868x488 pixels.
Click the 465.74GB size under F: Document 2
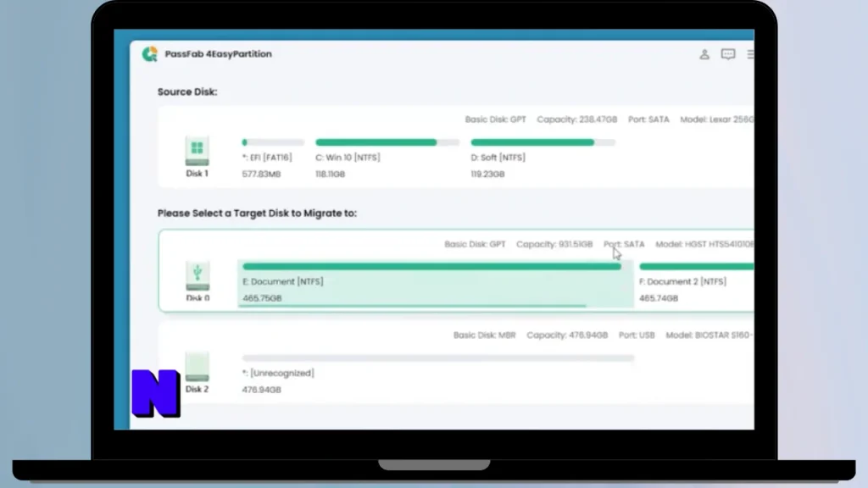(659, 298)
